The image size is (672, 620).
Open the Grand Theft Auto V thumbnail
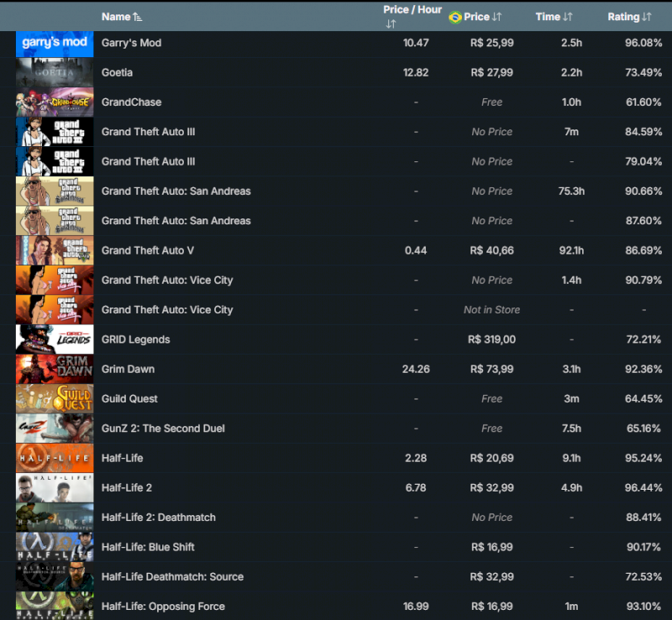coord(55,250)
